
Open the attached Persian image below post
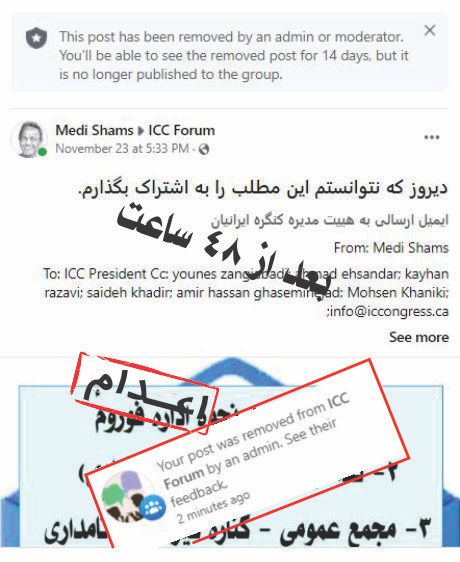pyautogui.click(x=229, y=459)
